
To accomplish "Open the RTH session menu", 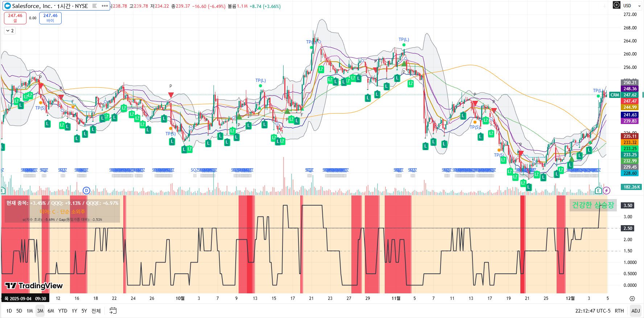I will point(619,311).
